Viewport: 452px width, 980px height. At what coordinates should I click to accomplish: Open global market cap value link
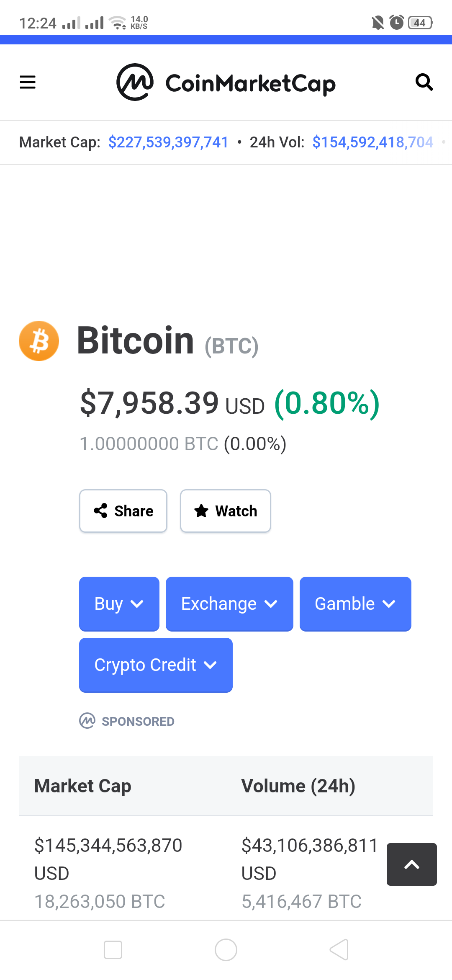pyautogui.click(x=168, y=142)
